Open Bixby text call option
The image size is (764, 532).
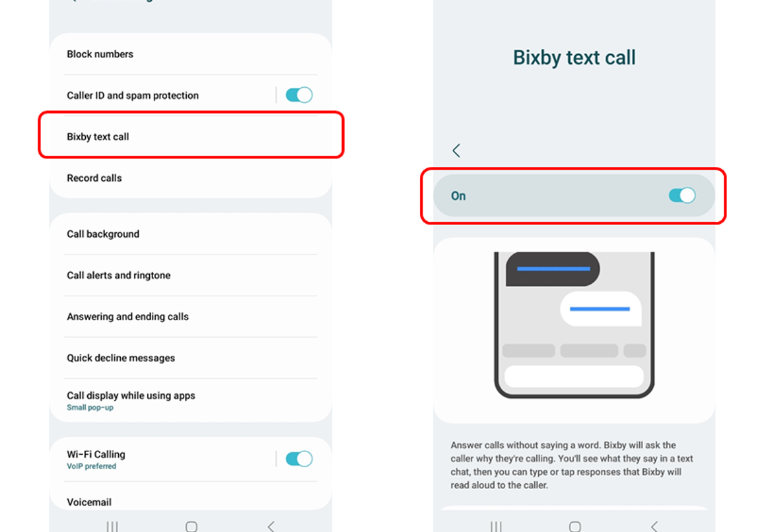[191, 137]
